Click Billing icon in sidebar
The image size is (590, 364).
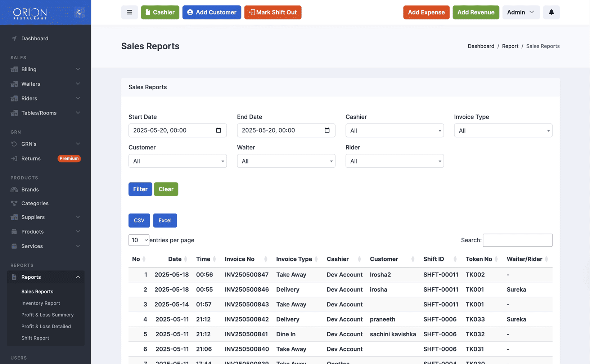(x=14, y=69)
